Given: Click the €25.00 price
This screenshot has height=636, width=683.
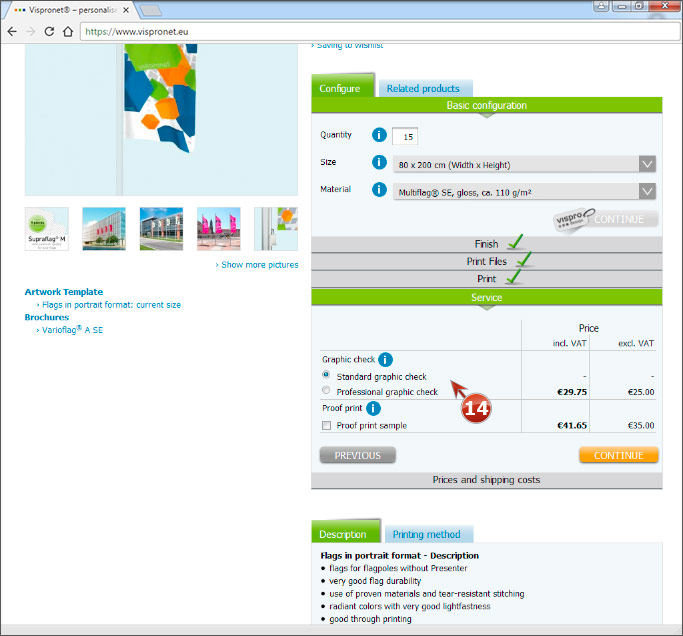Looking at the screenshot, I should click(x=641, y=392).
